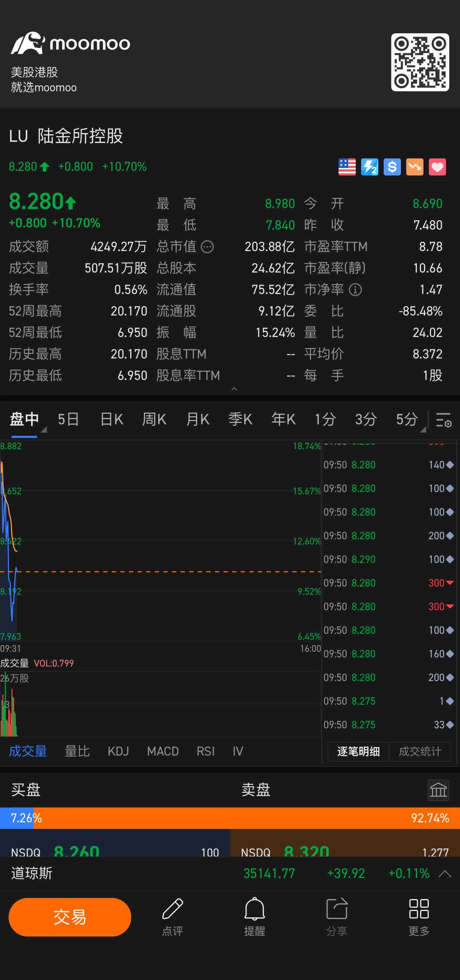
Task: Tap the pink heart favorite icon
Action: pos(437,167)
